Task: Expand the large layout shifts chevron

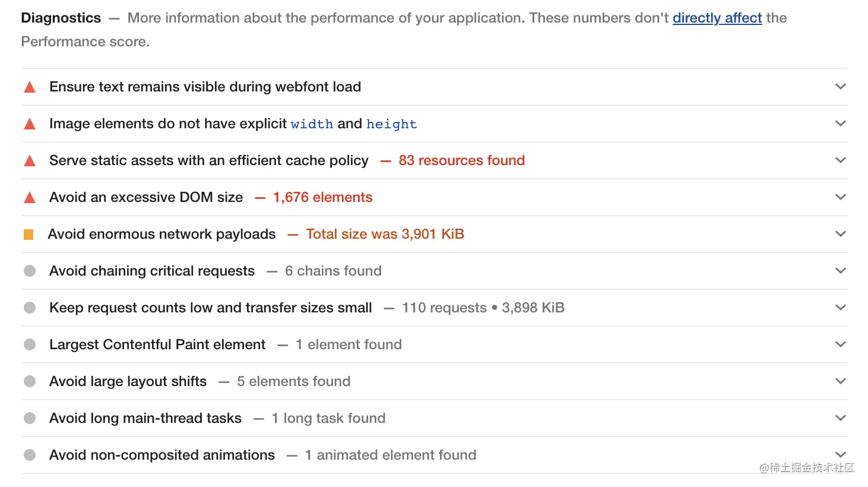Action: [x=840, y=381]
